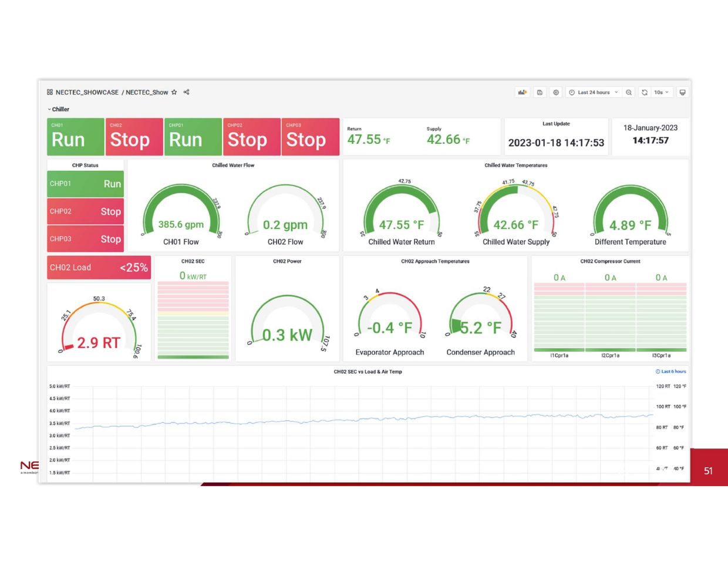The height and width of the screenshot is (563, 728).
Task: Click the Return 47.55 °F value
Action: pos(368,140)
